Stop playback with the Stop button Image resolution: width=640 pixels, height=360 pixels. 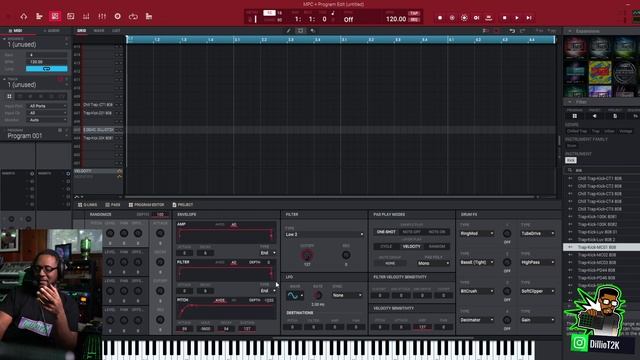tap(504, 18)
